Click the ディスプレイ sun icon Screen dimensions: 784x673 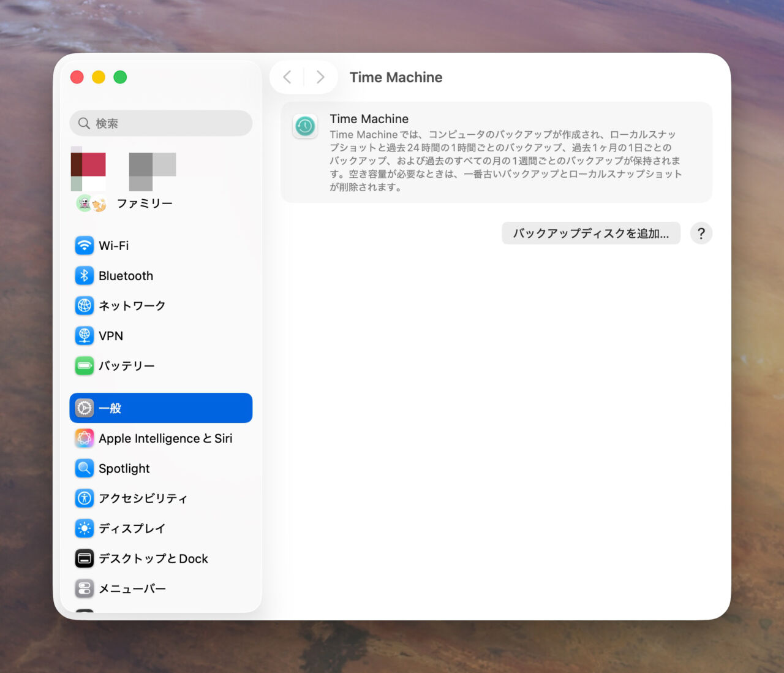tap(85, 528)
